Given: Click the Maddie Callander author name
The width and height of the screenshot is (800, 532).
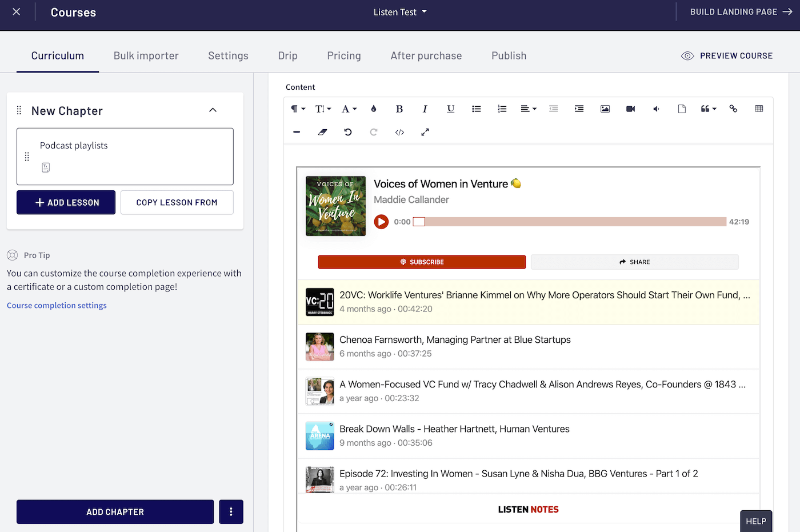Looking at the screenshot, I should 411,200.
